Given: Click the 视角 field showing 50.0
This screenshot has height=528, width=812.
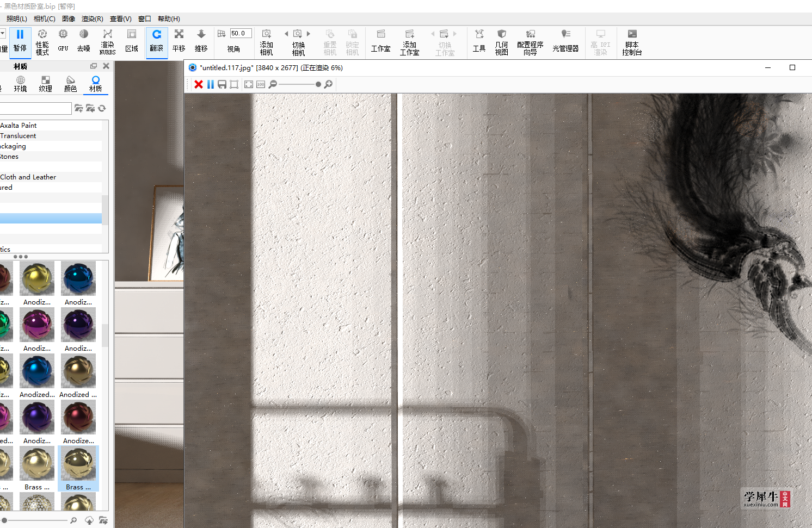Looking at the screenshot, I should (x=241, y=33).
